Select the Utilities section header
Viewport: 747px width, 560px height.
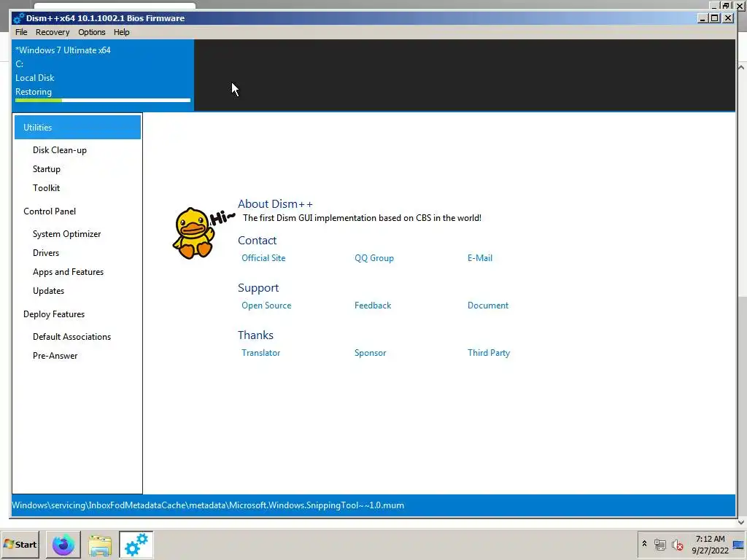tap(77, 127)
